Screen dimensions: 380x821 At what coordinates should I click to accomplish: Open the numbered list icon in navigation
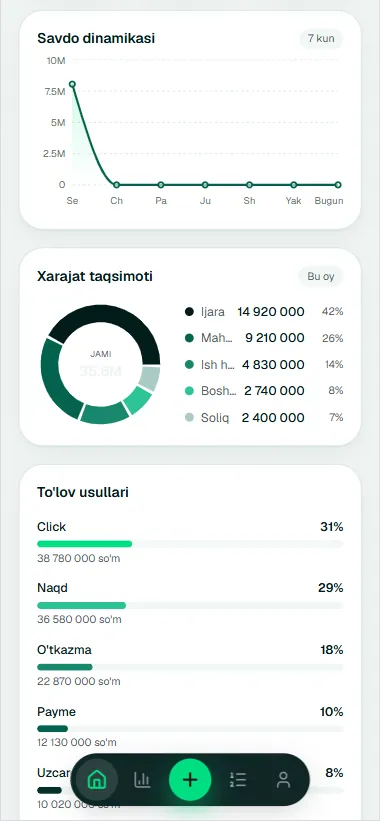(238, 780)
